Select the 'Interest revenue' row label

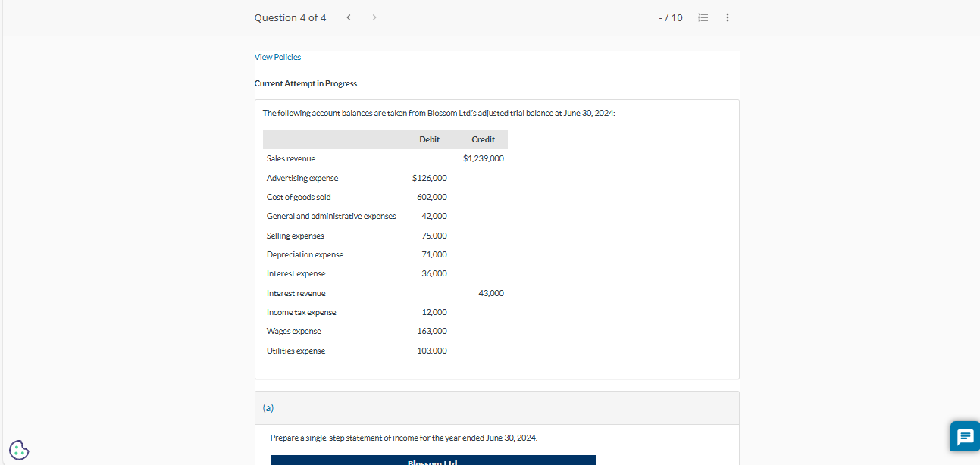[296, 293]
